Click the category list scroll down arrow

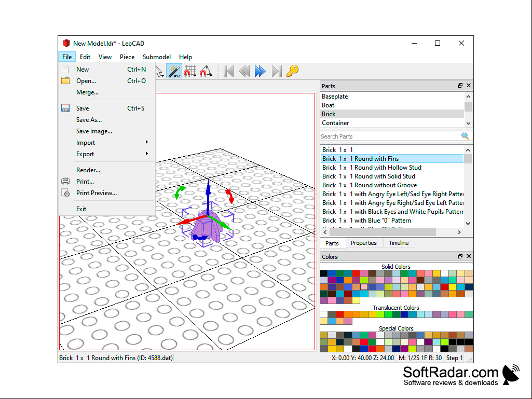[468, 123]
